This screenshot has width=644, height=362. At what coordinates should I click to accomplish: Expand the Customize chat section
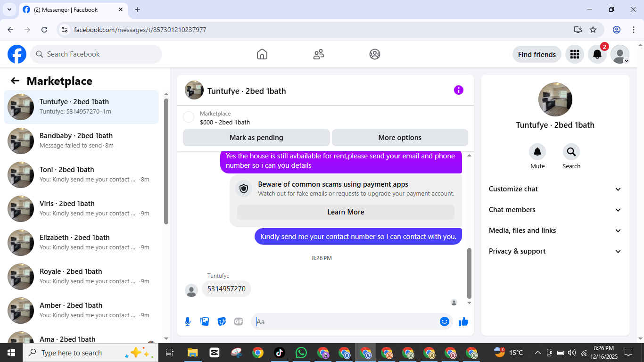click(555, 189)
